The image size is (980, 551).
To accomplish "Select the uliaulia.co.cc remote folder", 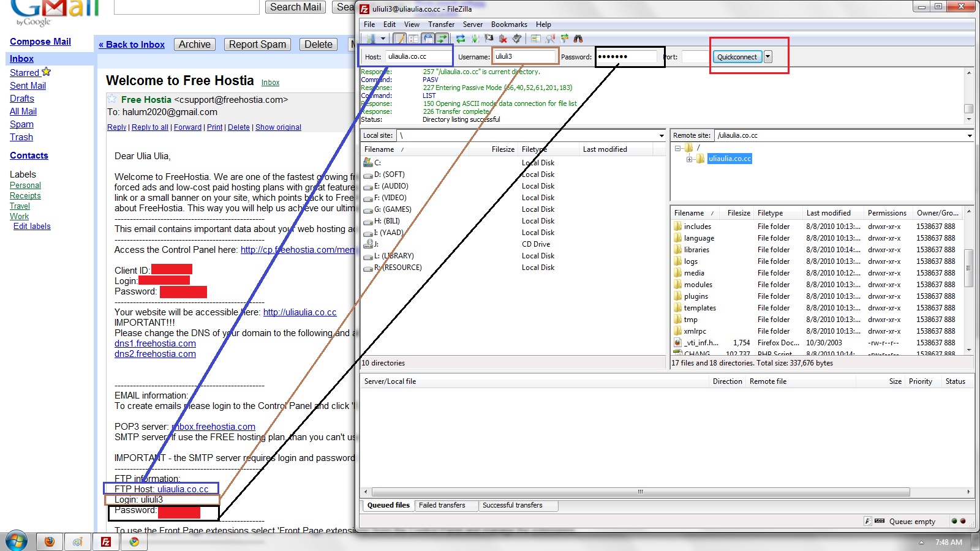I will click(729, 159).
